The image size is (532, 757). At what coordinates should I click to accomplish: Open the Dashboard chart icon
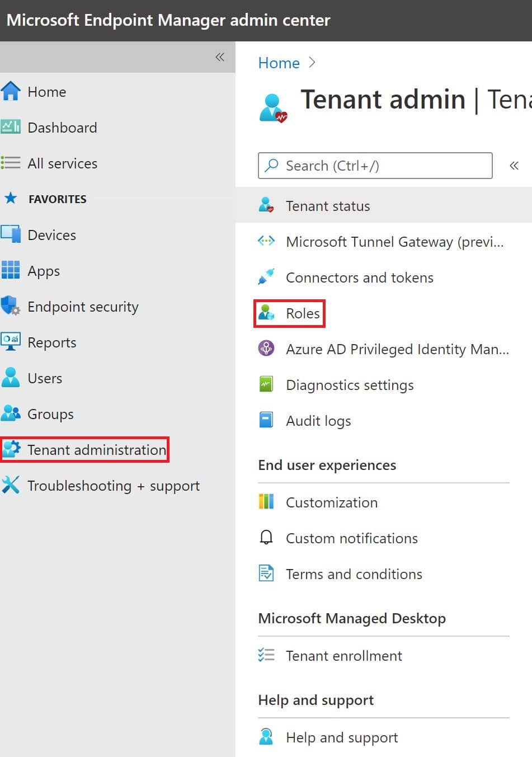click(11, 127)
